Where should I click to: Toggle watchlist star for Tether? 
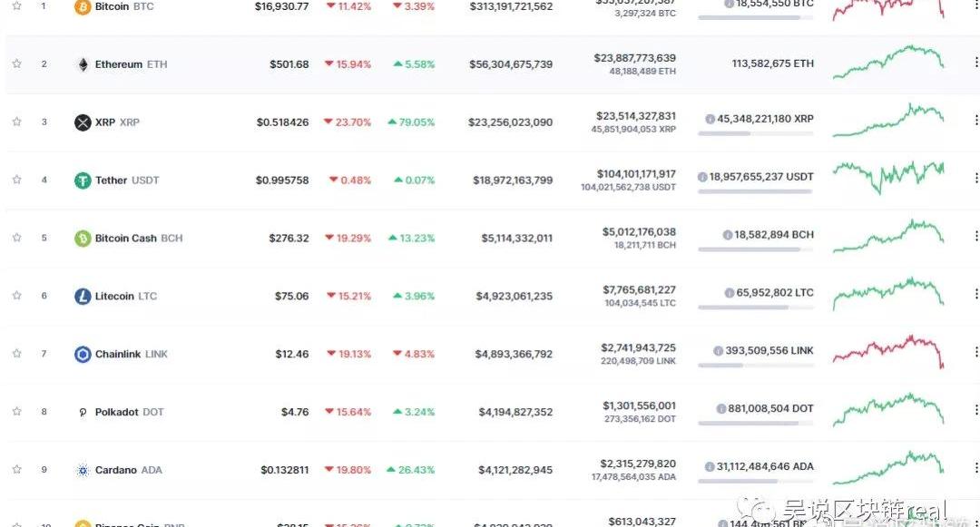pyautogui.click(x=17, y=180)
